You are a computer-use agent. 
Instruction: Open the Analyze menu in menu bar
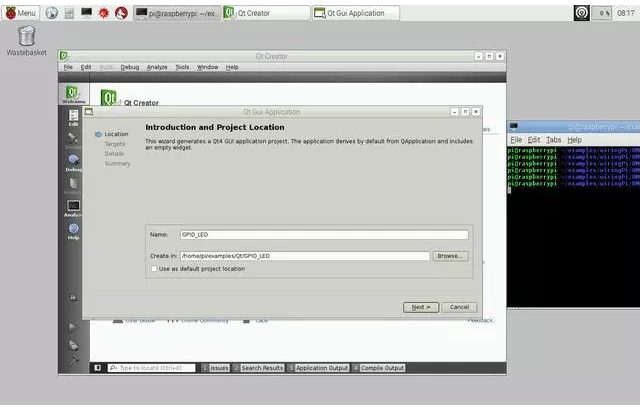[x=157, y=67]
